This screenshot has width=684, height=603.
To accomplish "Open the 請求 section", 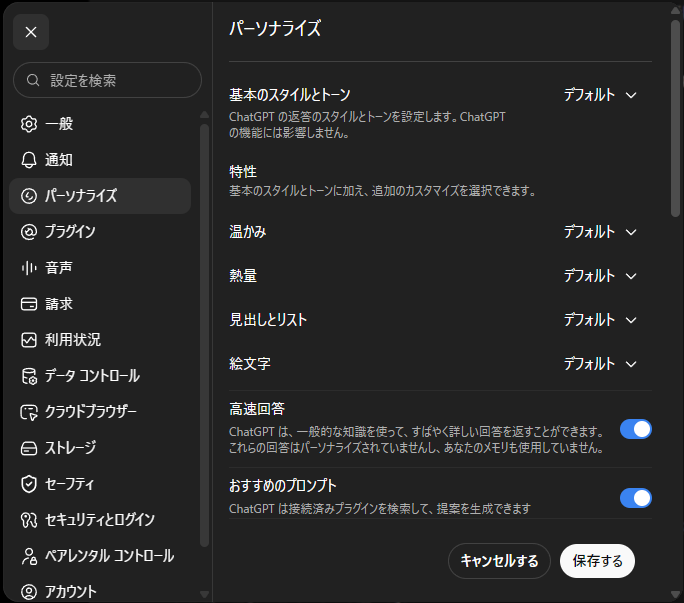I will (100, 304).
